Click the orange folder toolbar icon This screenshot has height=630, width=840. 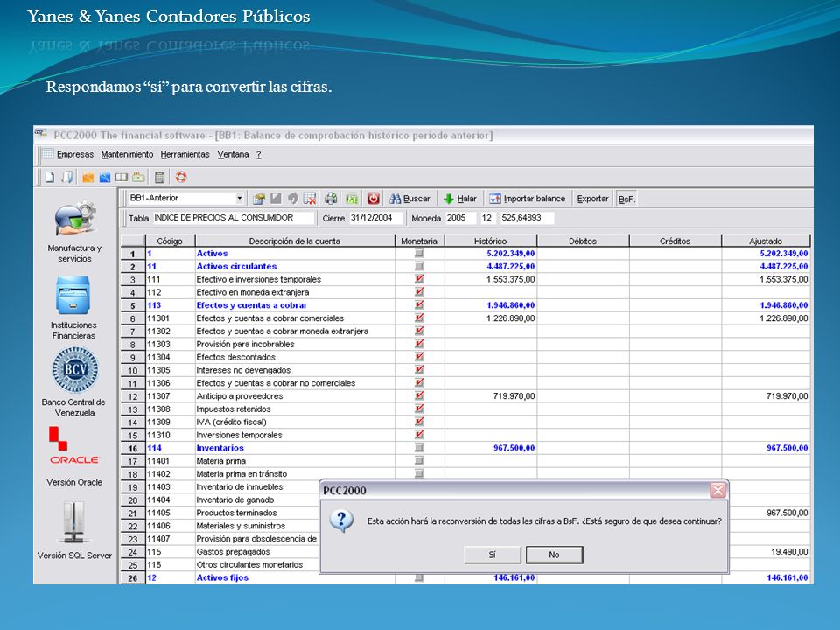tap(87, 178)
